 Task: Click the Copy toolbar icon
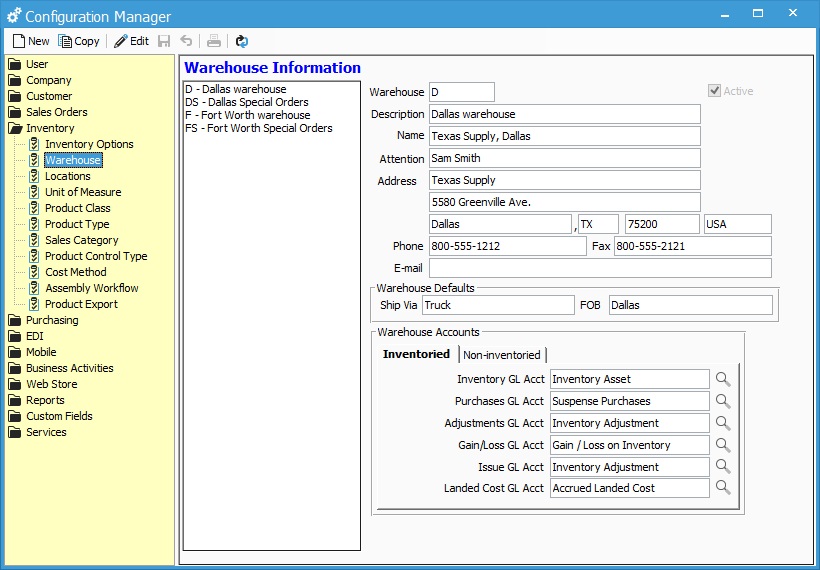[x=65, y=41]
